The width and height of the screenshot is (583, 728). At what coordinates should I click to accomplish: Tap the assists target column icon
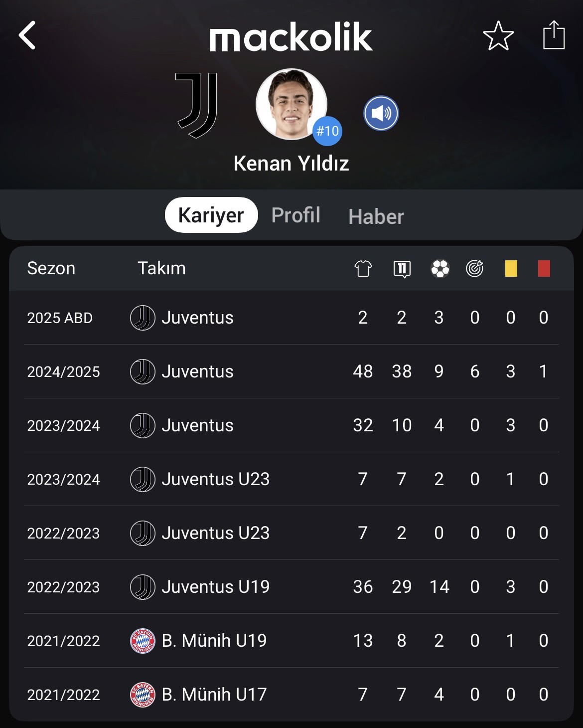coord(475,268)
